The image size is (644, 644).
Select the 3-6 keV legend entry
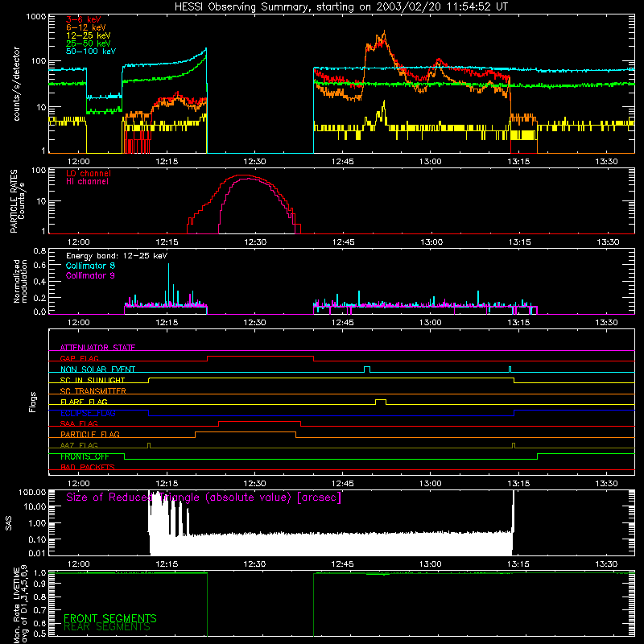point(84,19)
